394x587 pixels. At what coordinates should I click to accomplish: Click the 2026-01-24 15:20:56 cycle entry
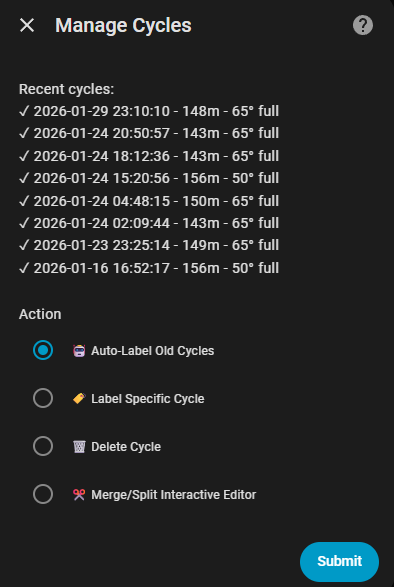(x=149, y=178)
